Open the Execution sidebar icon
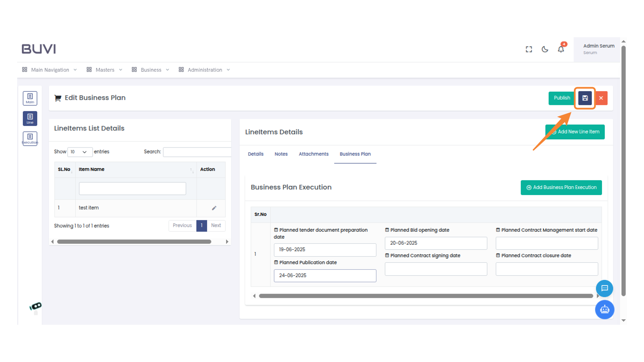 point(30,138)
